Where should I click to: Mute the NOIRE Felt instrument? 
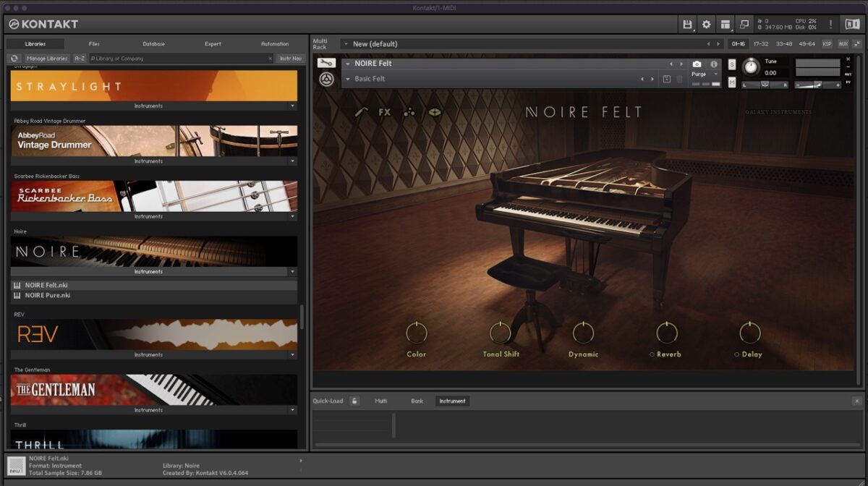point(732,82)
